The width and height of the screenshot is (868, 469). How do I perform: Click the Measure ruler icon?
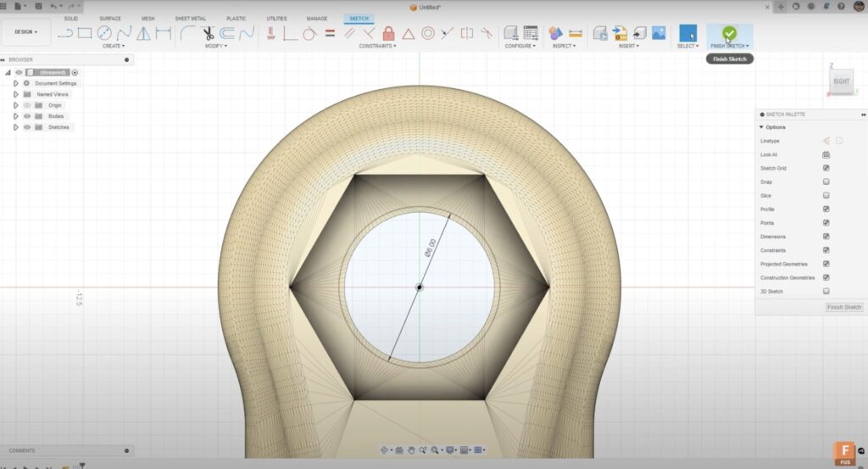coord(576,34)
